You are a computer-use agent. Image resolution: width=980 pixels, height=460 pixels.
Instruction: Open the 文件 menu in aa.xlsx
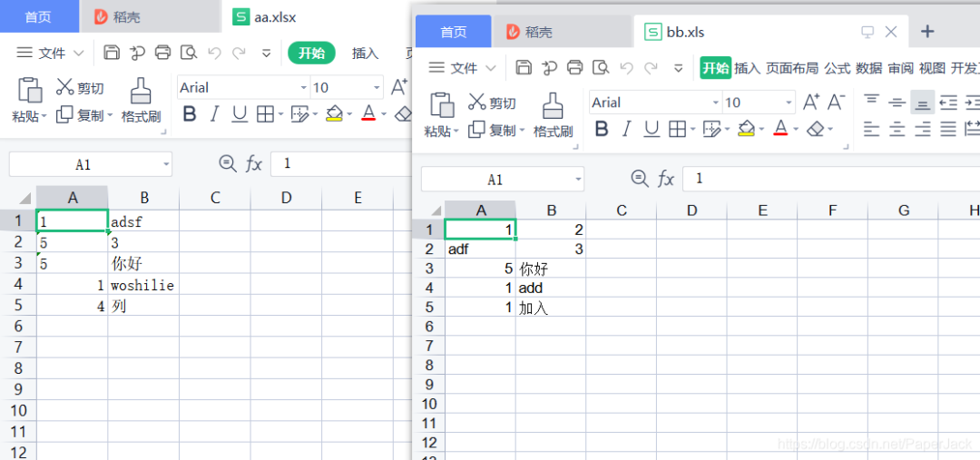51,54
